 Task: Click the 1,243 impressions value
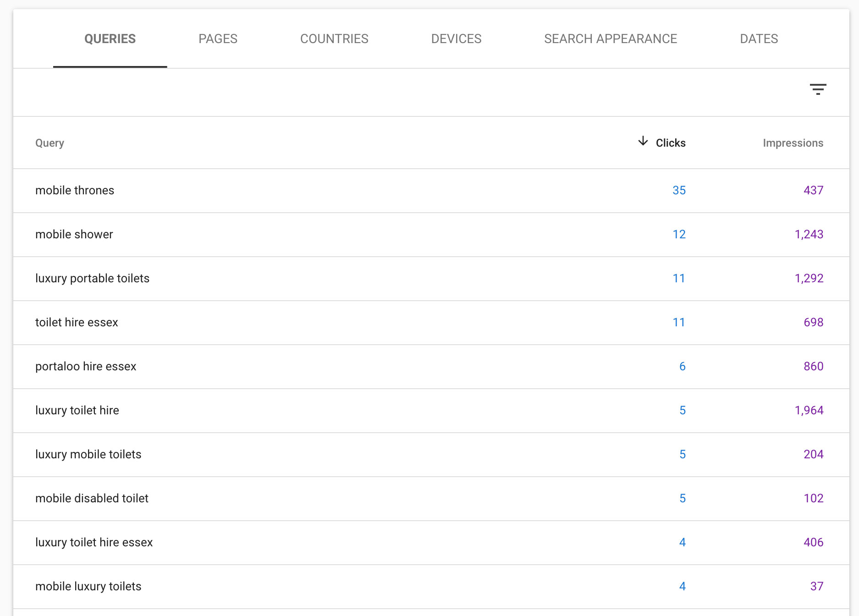pyautogui.click(x=809, y=234)
